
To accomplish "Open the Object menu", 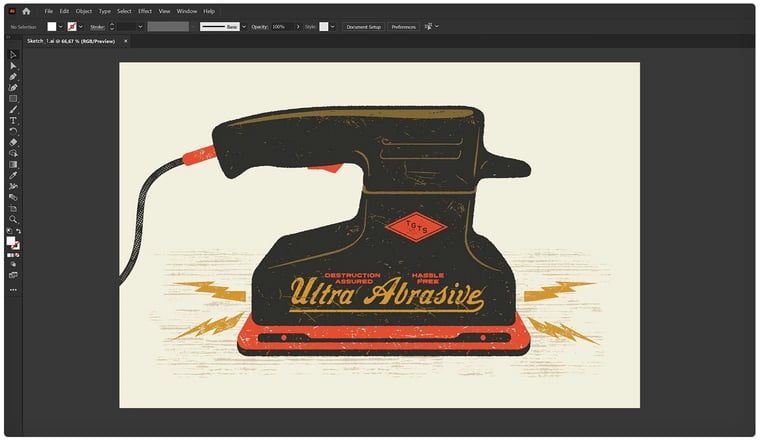I will pos(83,11).
